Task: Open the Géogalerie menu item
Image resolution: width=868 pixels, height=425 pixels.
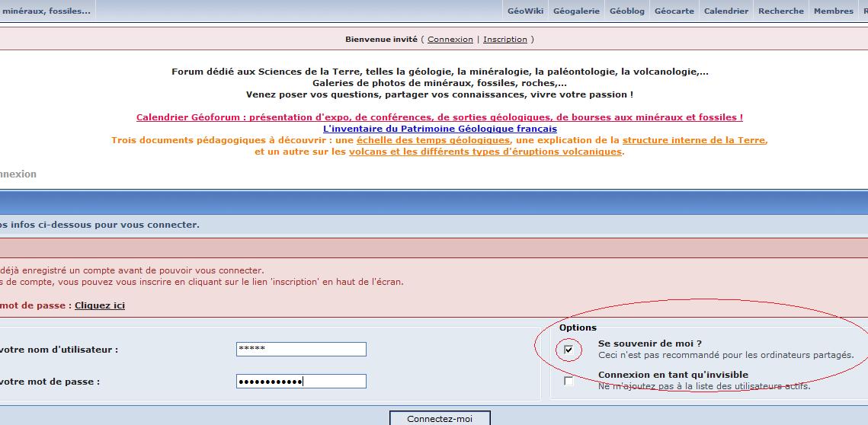Action: point(576,11)
